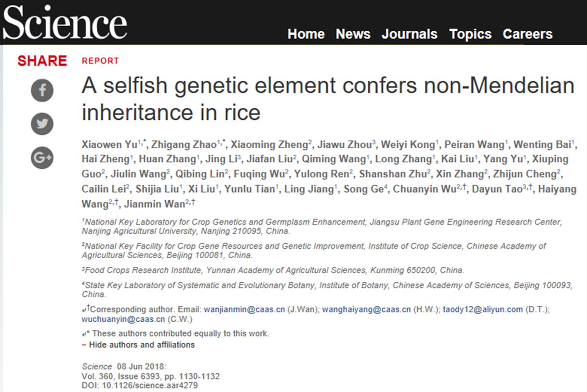This screenshot has height=392, width=587.
Task: Share article via Google Plus icon
Action: click(42, 157)
